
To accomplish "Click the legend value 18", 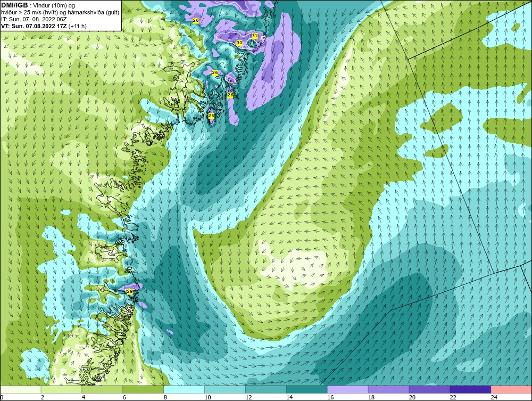I will coord(371,397).
